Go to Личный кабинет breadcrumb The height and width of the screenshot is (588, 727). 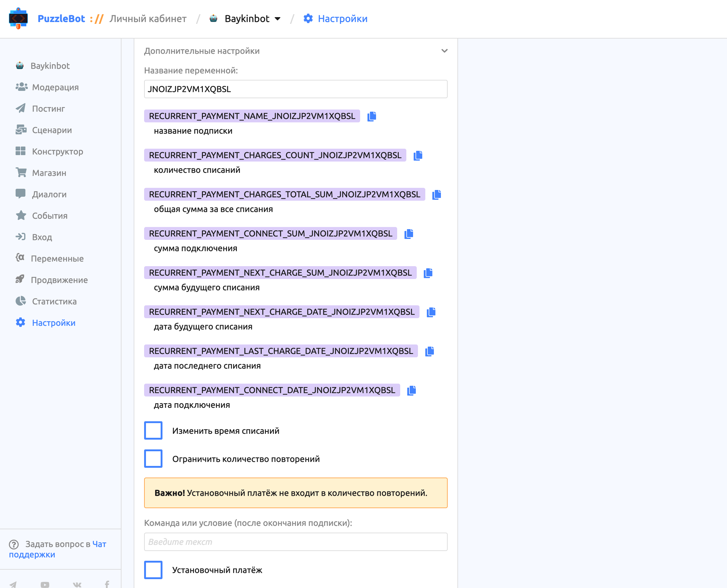(148, 19)
